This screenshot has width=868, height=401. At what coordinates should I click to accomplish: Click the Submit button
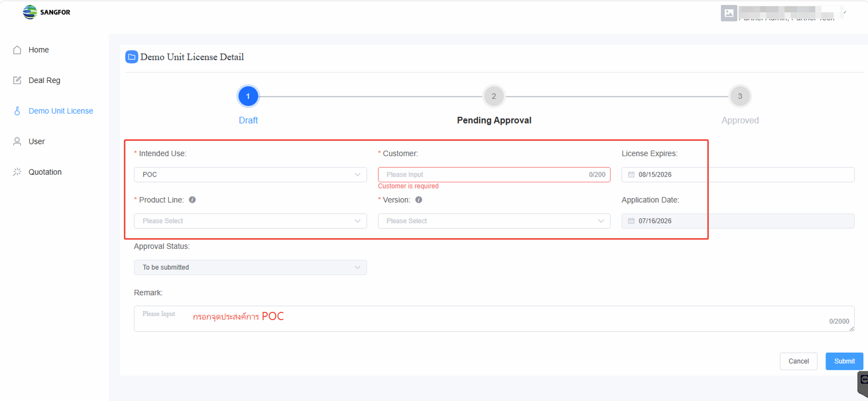pyautogui.click(x=844, y=361)
